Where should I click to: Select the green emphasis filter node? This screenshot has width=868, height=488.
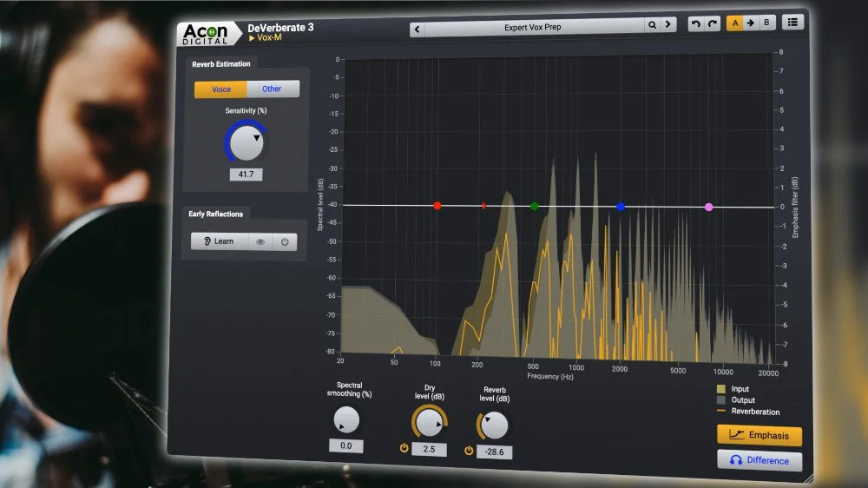534,206
